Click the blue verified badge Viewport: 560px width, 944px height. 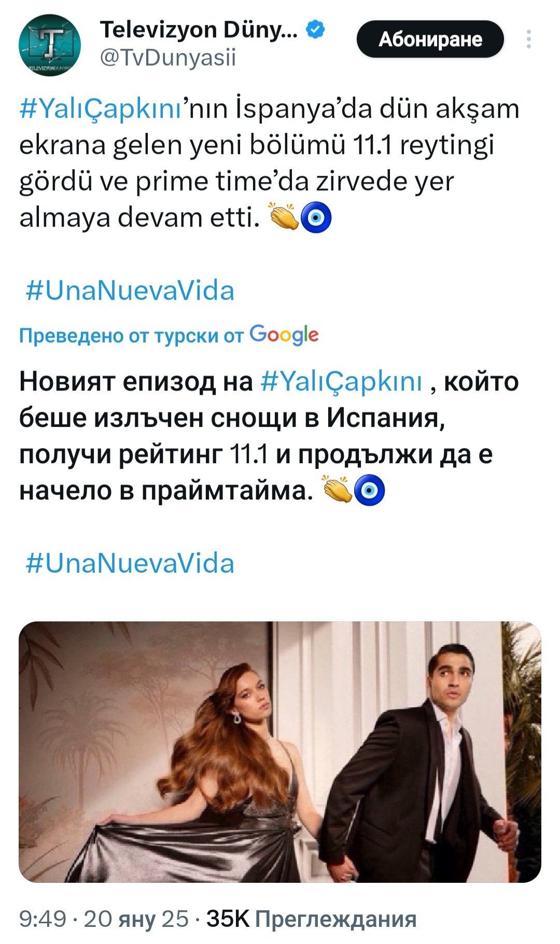(x=315, y=30)
